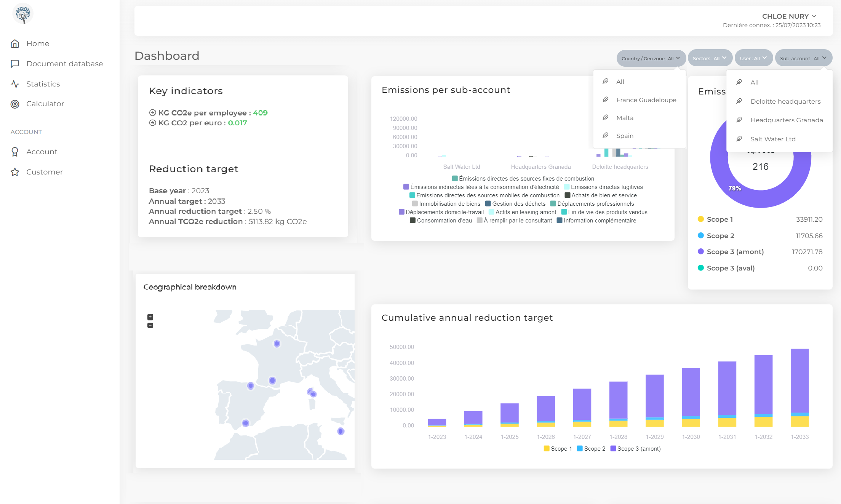841x504 pixels.
Task: Open the User filter dropdown
Action: pyautogui.click(x=753, y=58)
